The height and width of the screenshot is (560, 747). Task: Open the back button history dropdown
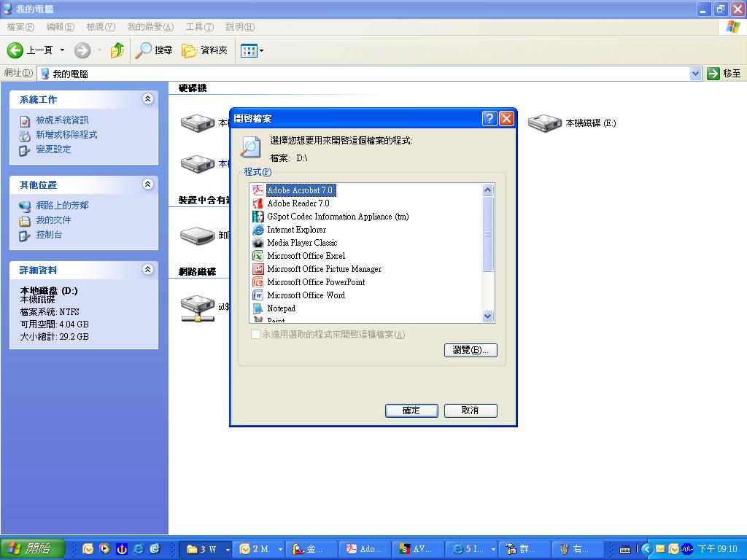coord(62,50)
